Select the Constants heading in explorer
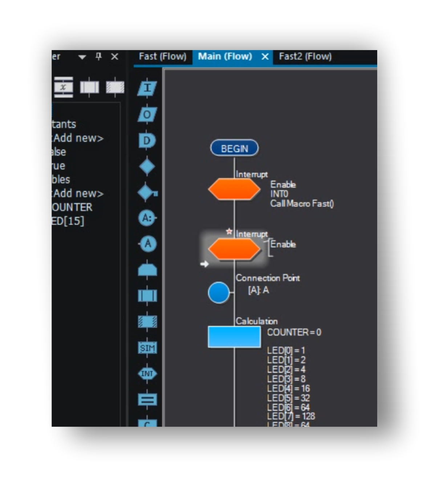 (64, 124)
